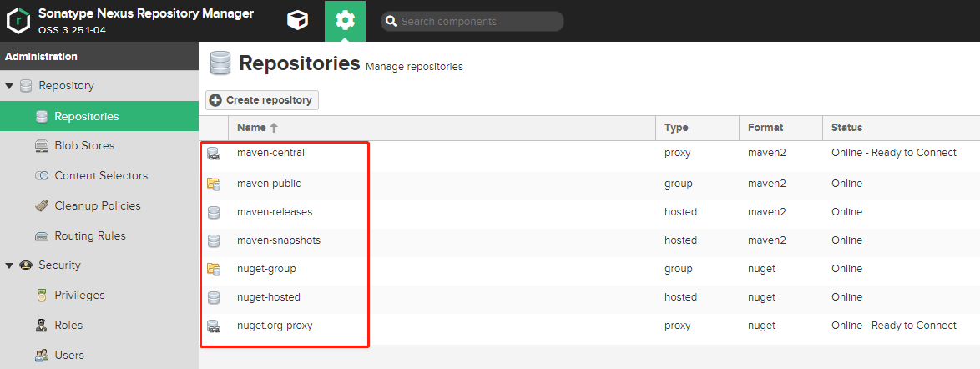
Task: Open the maven-releases repository row
Action: click(x=274, y=212)
